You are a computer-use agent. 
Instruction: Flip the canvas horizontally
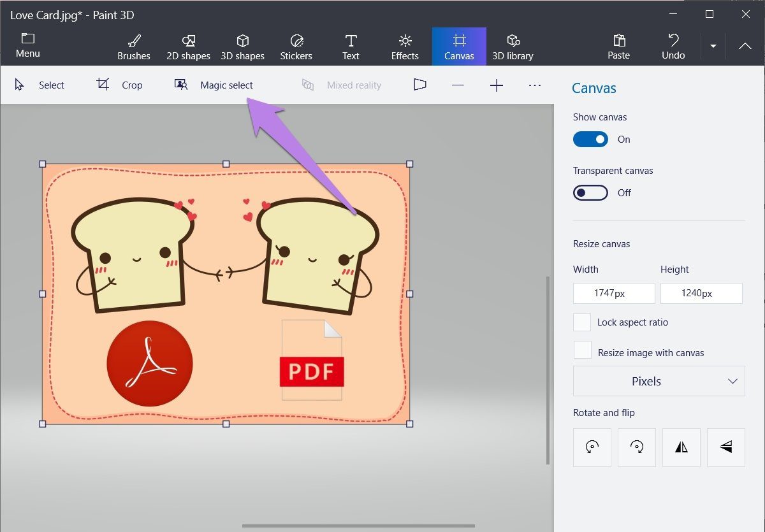(x=681, y=447)
